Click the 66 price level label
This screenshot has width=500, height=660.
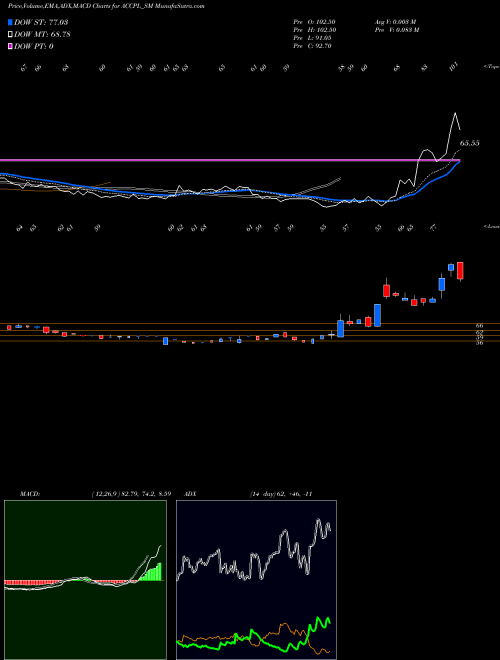click(x=479, y=326)
